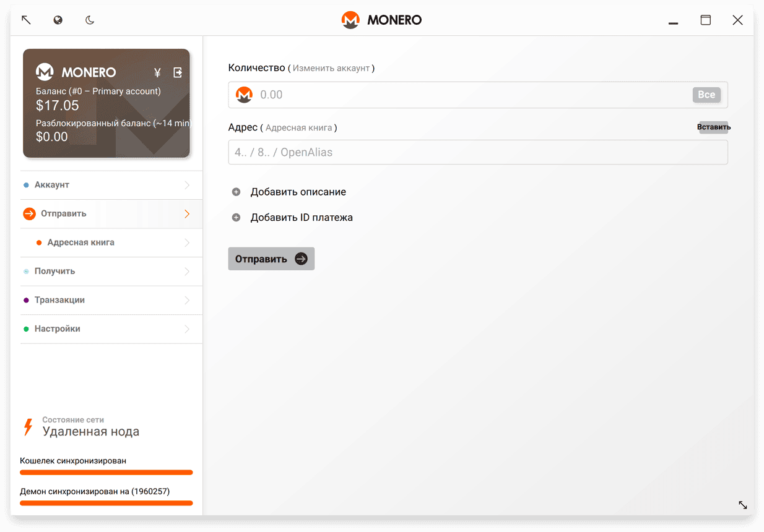Click the $17.05 balance value
Image resolution: width=764 pixels, height=532 pixels.
click(58, 106)
